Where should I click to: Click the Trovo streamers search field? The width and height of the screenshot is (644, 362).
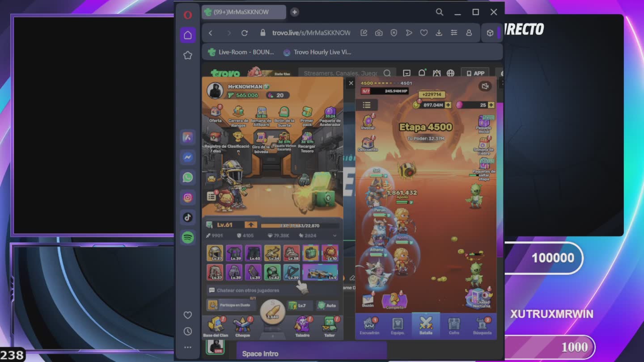346,73
